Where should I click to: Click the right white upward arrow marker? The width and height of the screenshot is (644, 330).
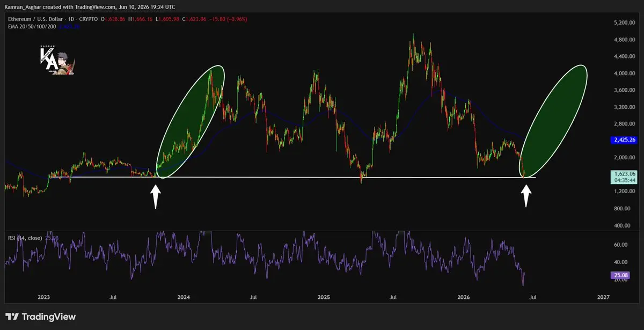(x=526, y=196)
